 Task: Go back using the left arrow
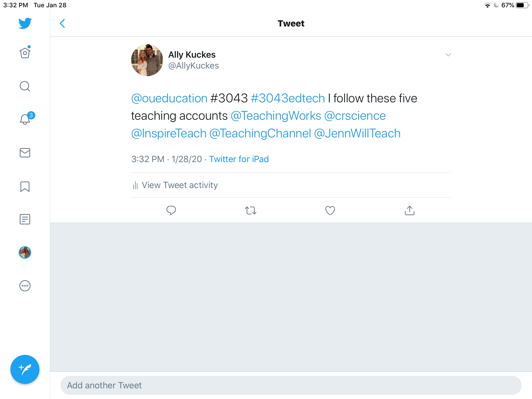[62, 23]
